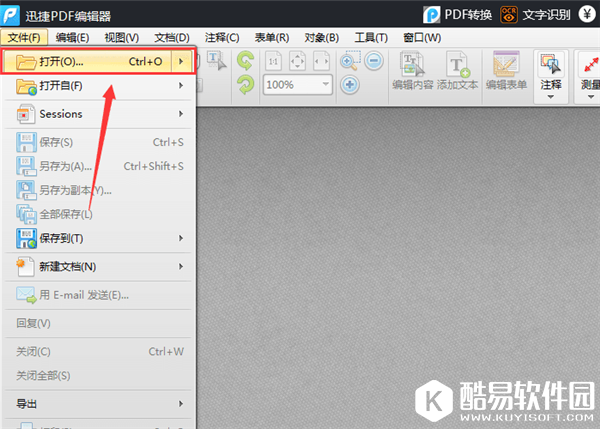600x429 pixels.
Task: Select the text selection tool icon
Action: (216, 61)
